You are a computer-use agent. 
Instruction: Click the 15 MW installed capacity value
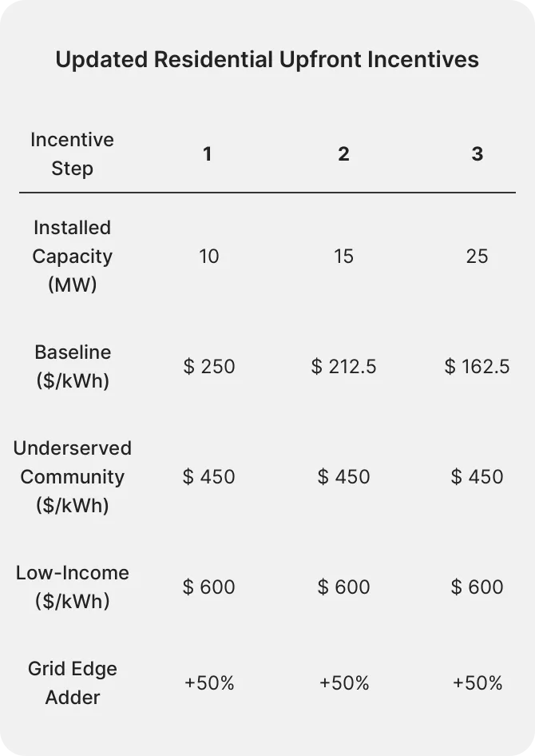[343, 257]
